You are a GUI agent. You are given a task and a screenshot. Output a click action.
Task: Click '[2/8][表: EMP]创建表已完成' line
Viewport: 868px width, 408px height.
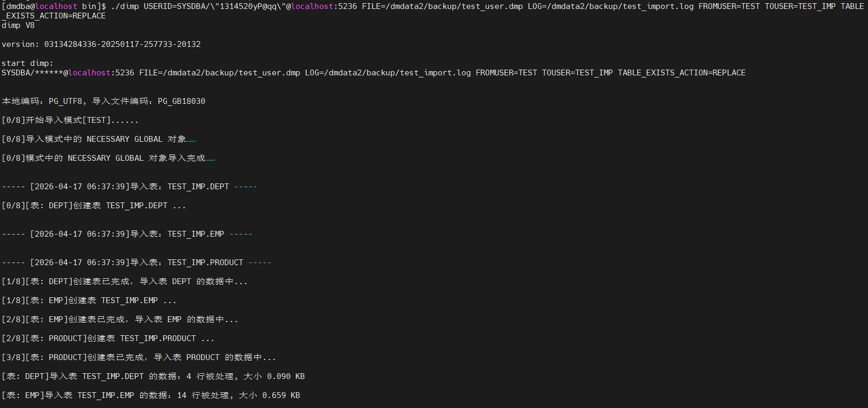(120, 319)
